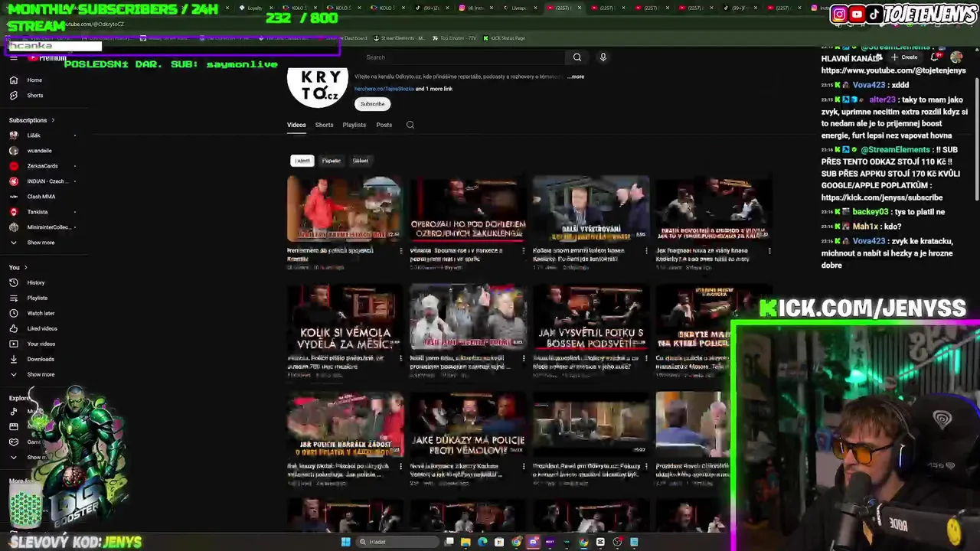Open the wuandelle subscription channel
The width and height of the screenshot is (980, 551).
(38, 151)
